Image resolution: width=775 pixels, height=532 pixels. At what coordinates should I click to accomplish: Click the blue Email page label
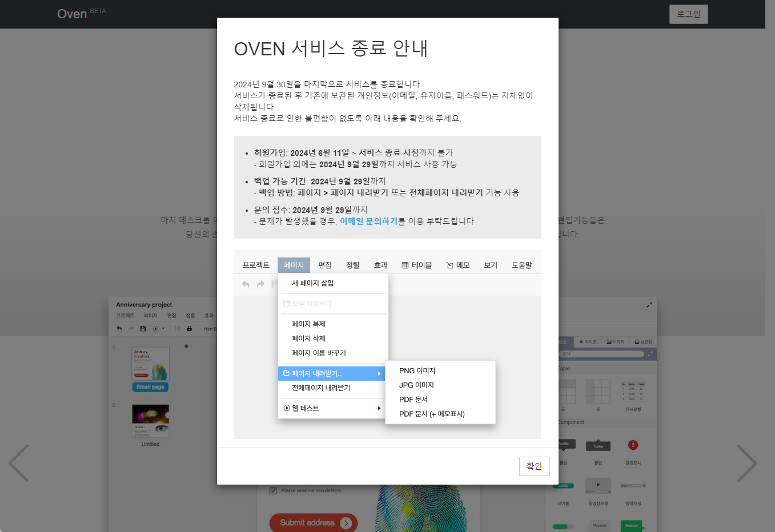click(x=150, y=387)
